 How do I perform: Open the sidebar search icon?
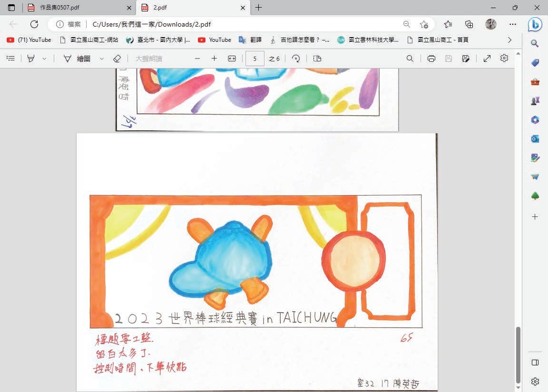pos(535,43)
